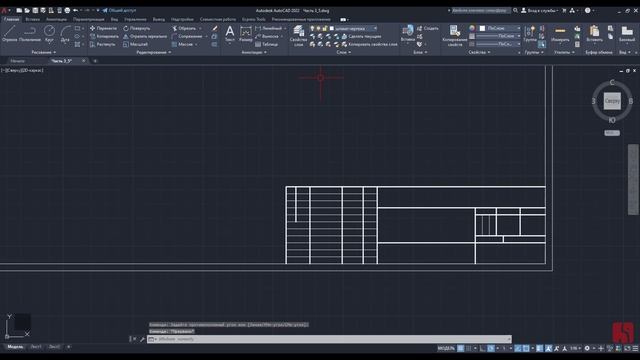640x360 pixels.
Task: Open Свойства слоя (Layer Properties) panel
Action: point(298,35)
